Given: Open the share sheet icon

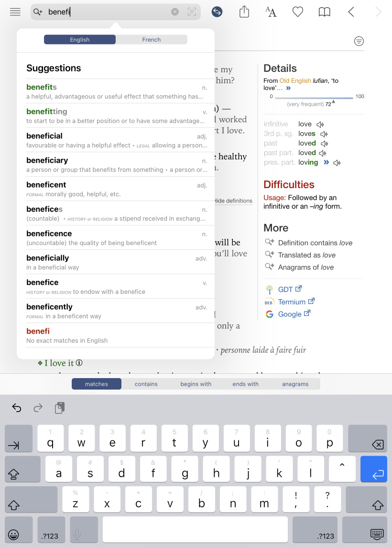Looking at the screenshot, I should pos(244,11).
